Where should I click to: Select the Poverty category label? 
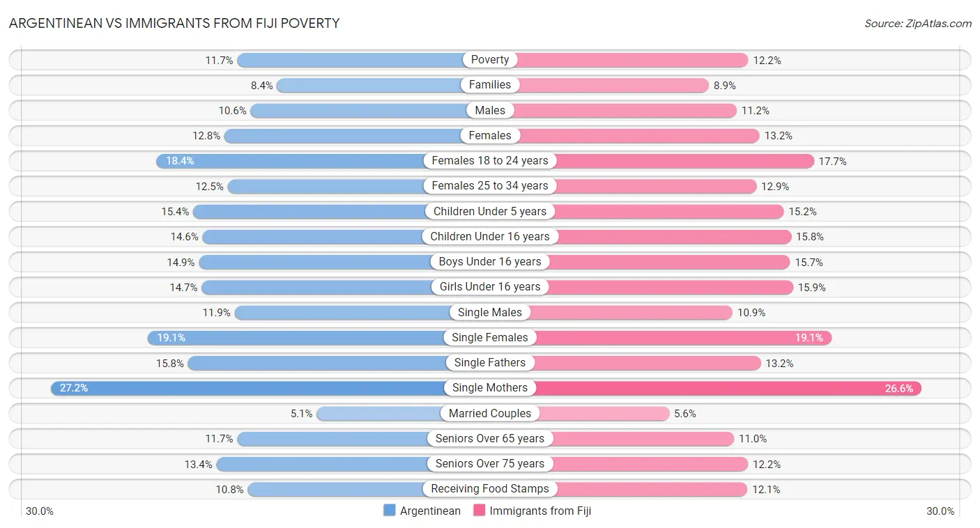click(490, 60)
